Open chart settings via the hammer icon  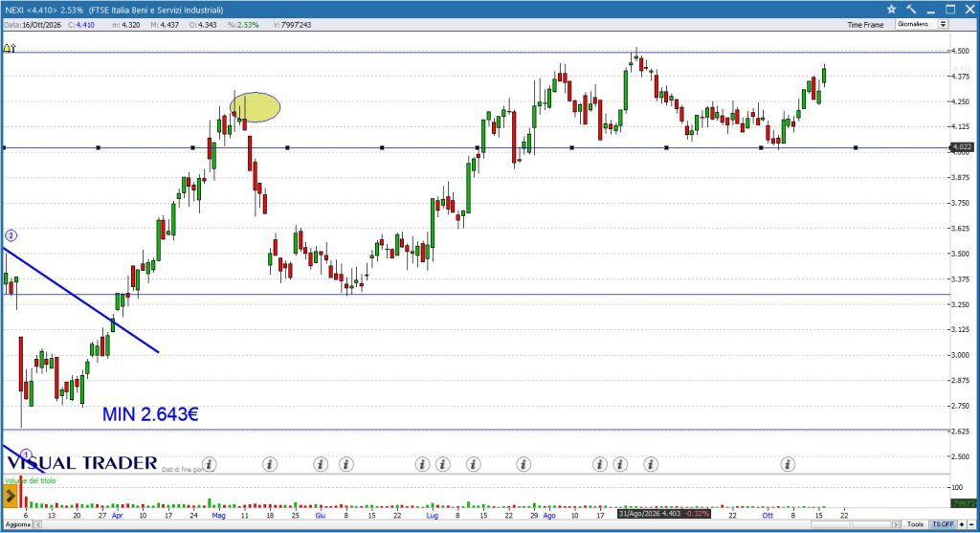pos(911,9)
